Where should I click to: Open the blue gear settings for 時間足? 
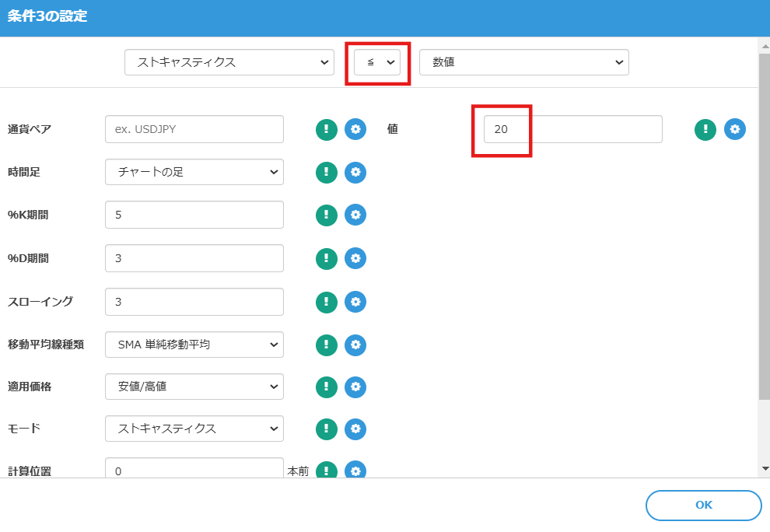point(355,172)
